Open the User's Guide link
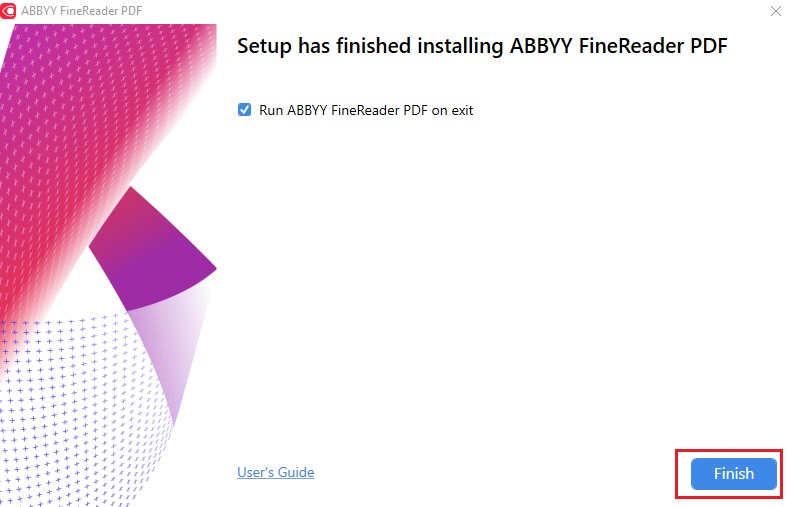Screen dimensions: 791x507 tap(275, 472)
